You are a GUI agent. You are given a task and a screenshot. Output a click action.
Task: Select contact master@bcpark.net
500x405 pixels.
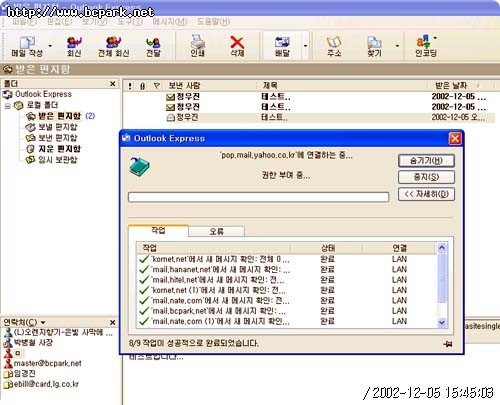[43, 363]
